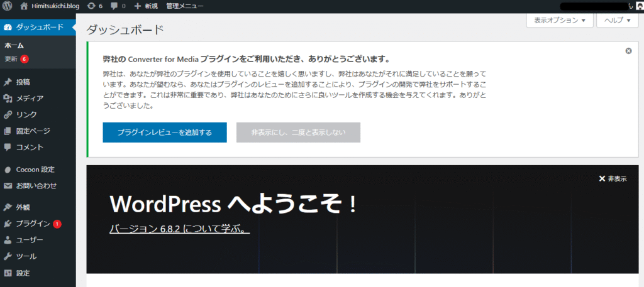Dismiss the Converter for Media notice
Image resolution: width=644 pixels, height=287 pixels.
[x=628, y=51]
